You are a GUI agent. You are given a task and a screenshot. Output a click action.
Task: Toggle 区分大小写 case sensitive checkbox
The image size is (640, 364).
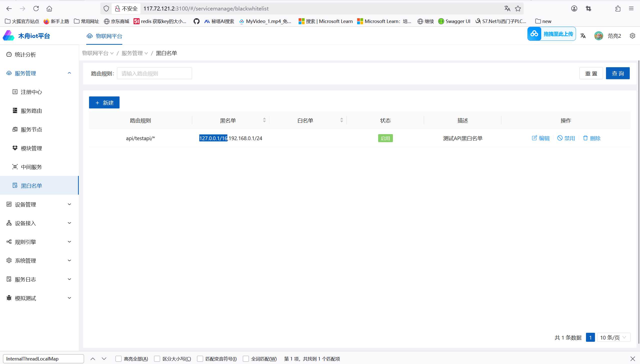click(157, 359)
